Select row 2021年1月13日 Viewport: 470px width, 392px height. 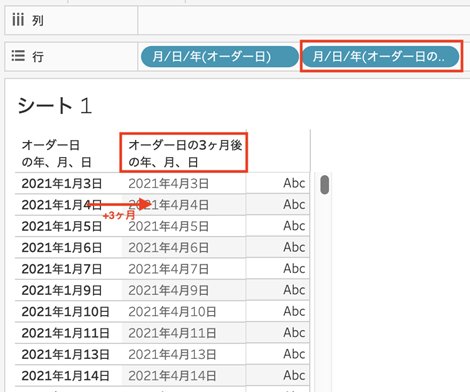click(x=65, y=354)
